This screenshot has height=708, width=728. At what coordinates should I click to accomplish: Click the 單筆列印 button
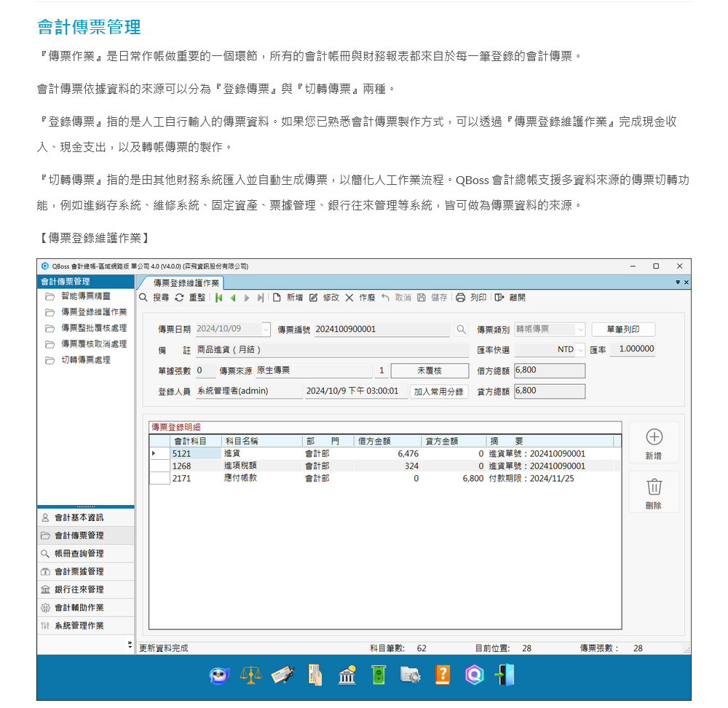[x=624, y=330]
